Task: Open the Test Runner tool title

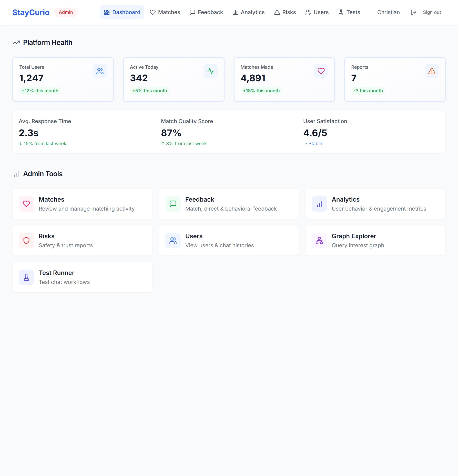Action: click(x=56, y=273)
